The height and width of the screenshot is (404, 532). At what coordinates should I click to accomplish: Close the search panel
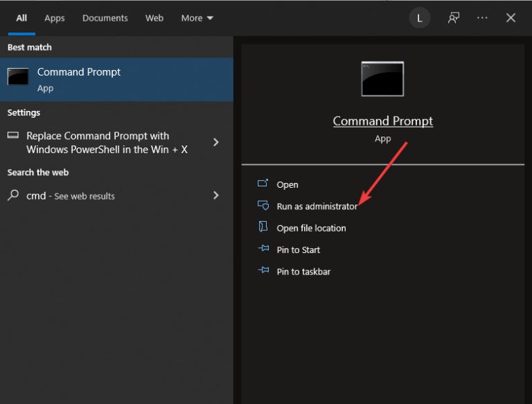tap(511, 17)
